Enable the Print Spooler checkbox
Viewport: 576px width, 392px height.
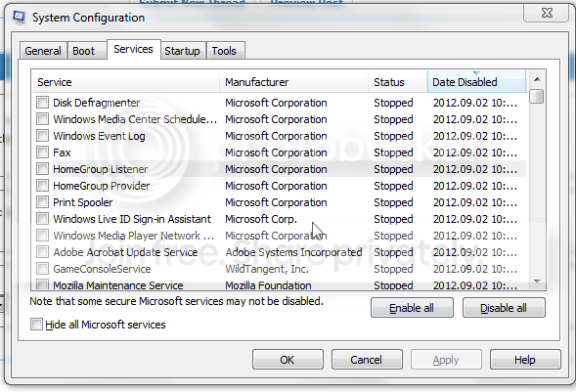click(43, 202)
